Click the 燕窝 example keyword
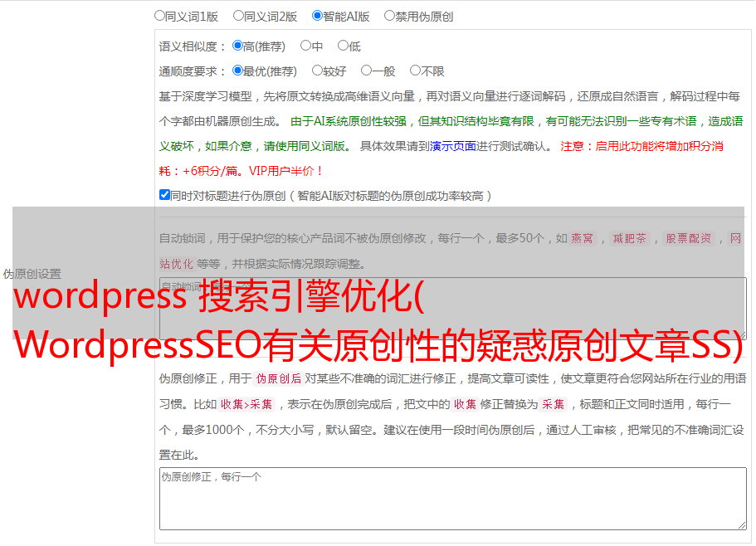756x546 pixels. coord(582,238)
